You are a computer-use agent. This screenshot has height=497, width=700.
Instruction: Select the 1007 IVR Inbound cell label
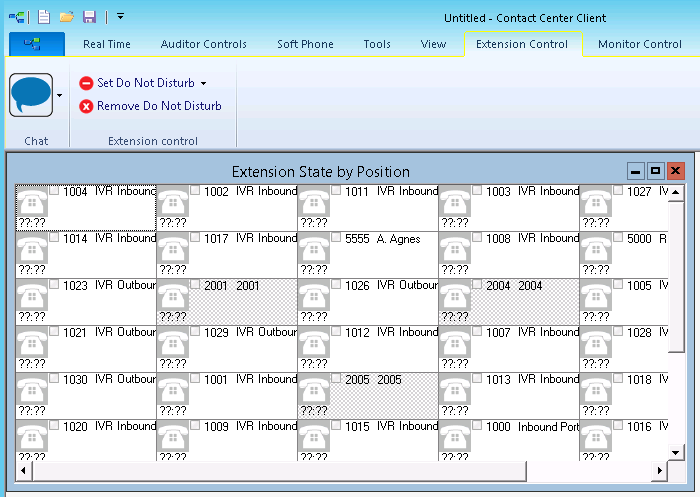533,332
